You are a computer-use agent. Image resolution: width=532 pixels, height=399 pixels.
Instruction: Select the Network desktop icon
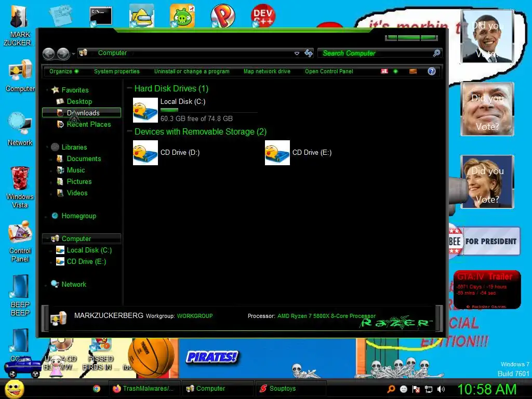20,129
